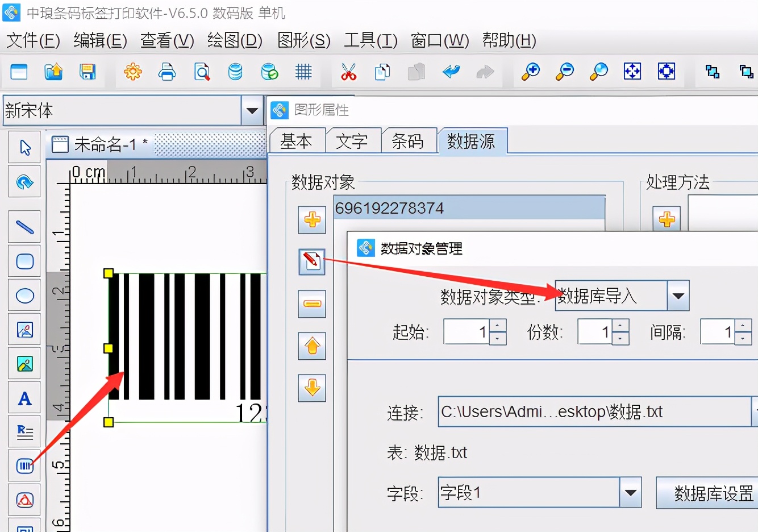The width and height of the screenshot is (758, 532).
Task: Decrease the 份数 value with the down arrow
Action: (620, 338)
